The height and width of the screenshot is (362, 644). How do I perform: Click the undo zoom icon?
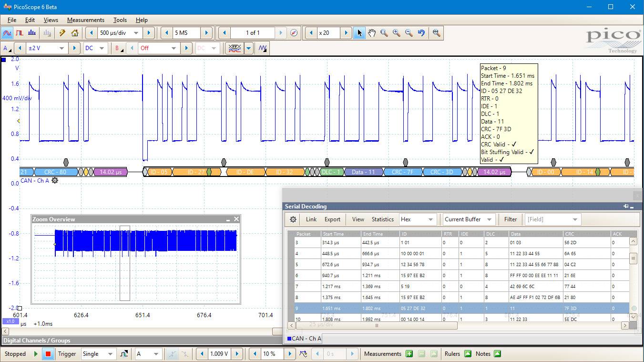(x=421, y=33)
